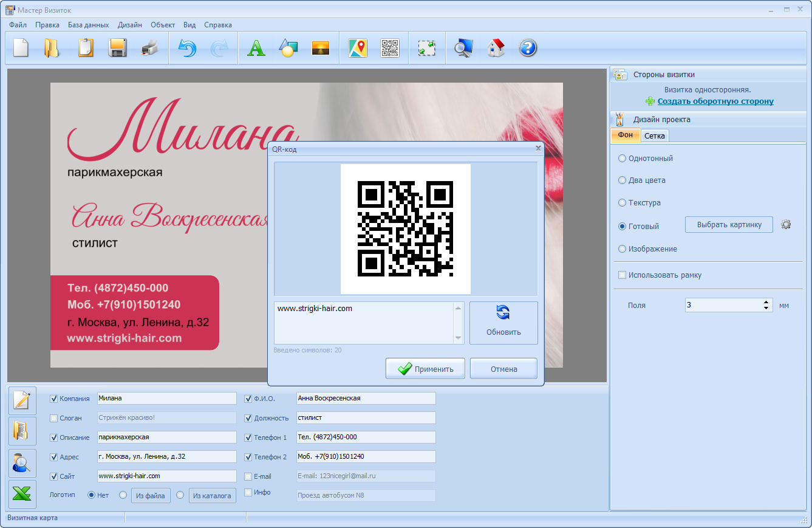Click the Ф.И.О. field Анна Воскресенская
This screenshot has width=812, height=528.
[x=366, y=399]
